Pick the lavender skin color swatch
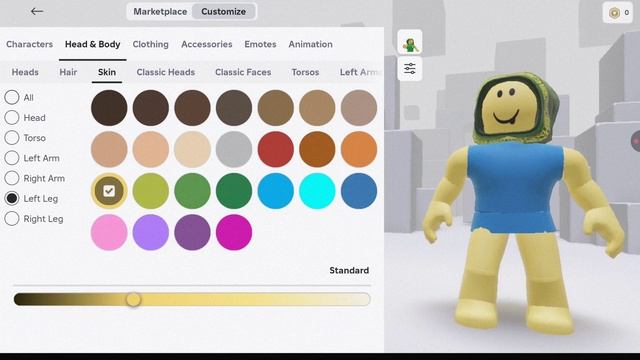Screen dimensions: 640x360 [x=151, y=232]
